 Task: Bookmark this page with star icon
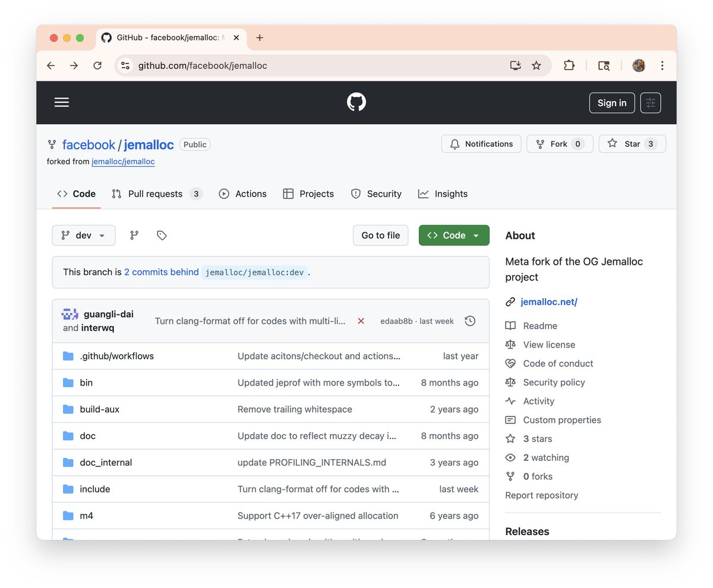click(537, 65)
